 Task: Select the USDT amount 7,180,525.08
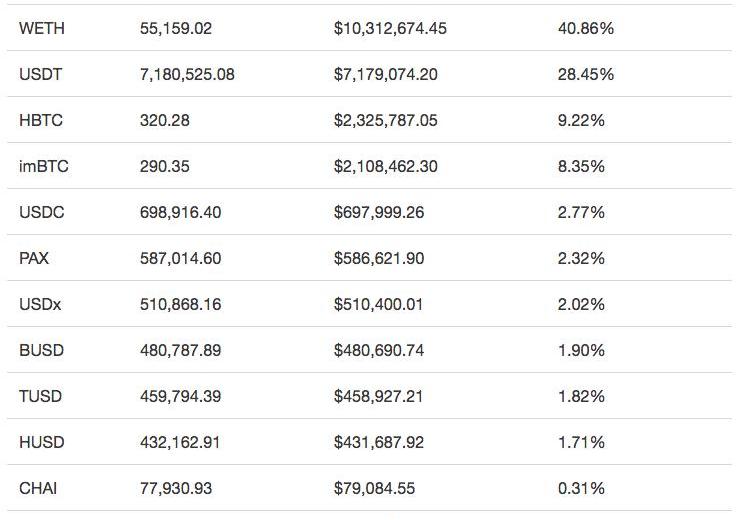coord(187,75)
